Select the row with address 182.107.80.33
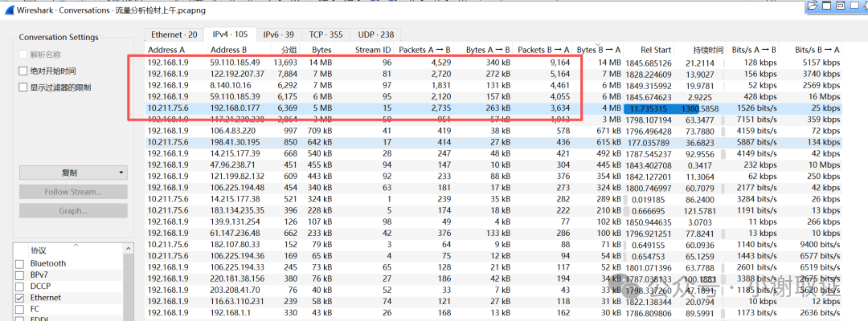 point(493,244)
